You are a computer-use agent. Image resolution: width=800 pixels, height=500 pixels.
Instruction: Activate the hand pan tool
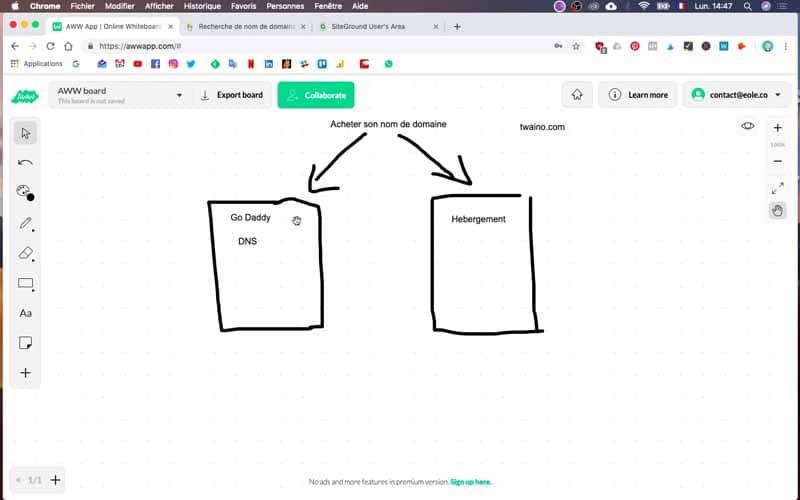pyautogui.click(x=778, y=211)
